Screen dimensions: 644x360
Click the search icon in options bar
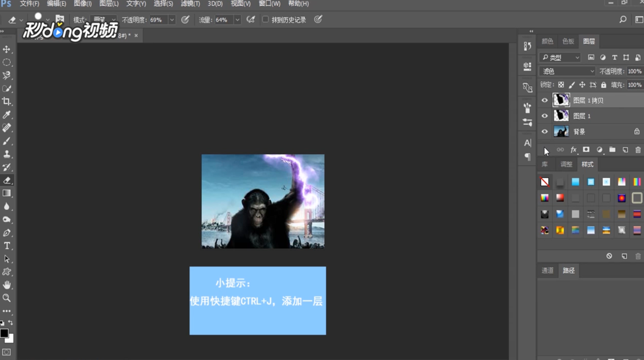pos(623,20)
